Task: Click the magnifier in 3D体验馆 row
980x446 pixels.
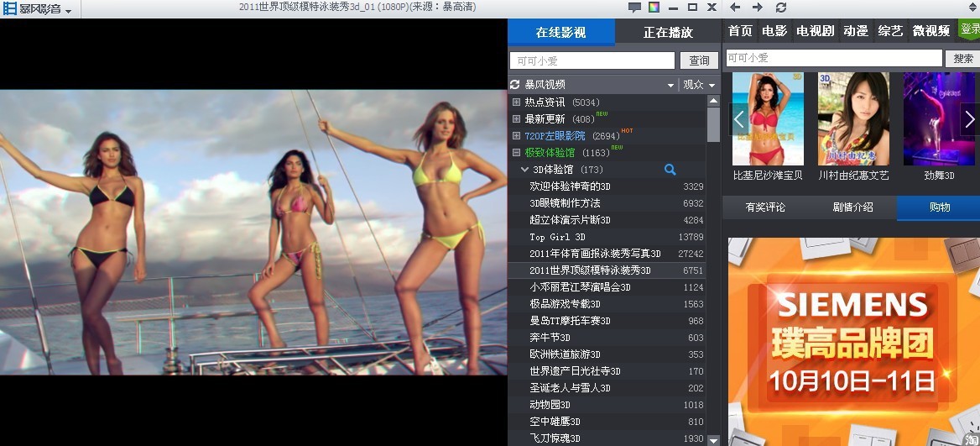Action: click(670, 170)
